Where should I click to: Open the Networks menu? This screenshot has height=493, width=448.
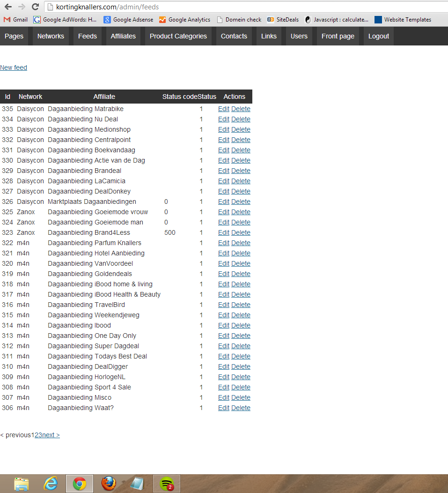pos(51,36)
